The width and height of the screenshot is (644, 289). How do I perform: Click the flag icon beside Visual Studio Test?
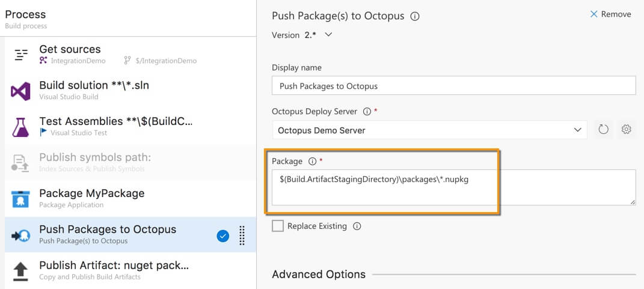pyautogui.click(x=43, y=133)
